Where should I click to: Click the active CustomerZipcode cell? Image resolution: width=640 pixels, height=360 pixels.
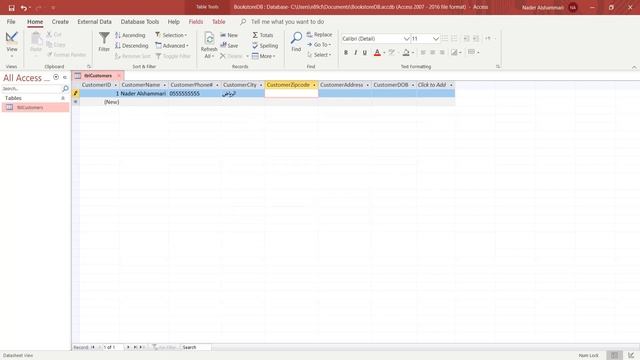click(x=291, y=93)
